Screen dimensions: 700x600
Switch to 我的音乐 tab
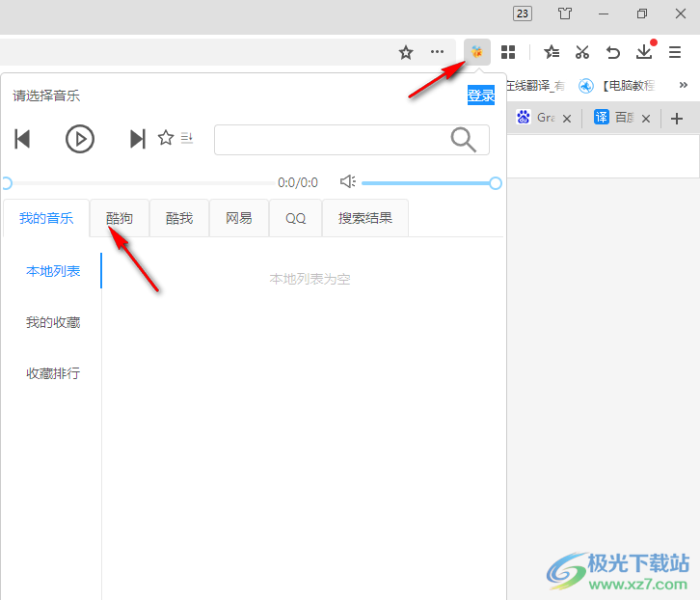(x=46, y=218)
